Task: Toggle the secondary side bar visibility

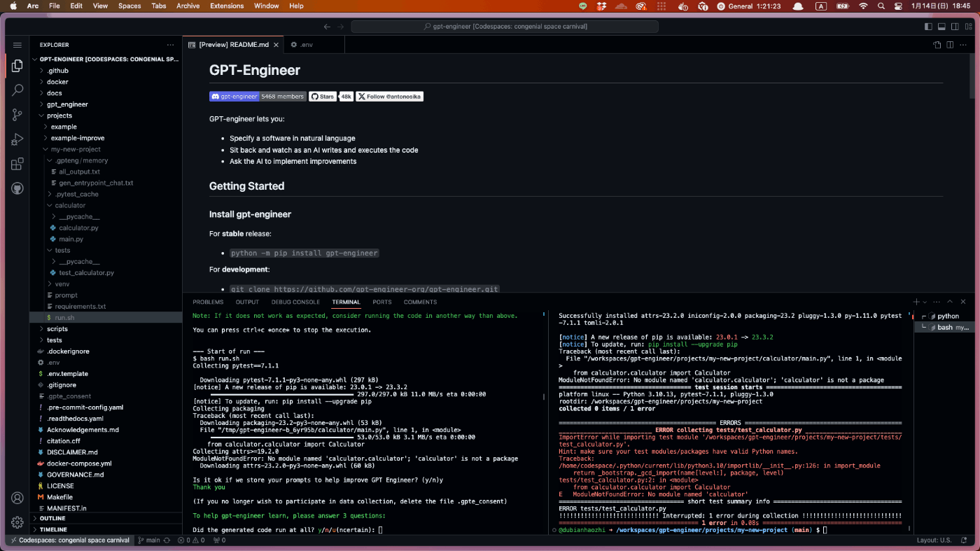Action: coord(953,27)
